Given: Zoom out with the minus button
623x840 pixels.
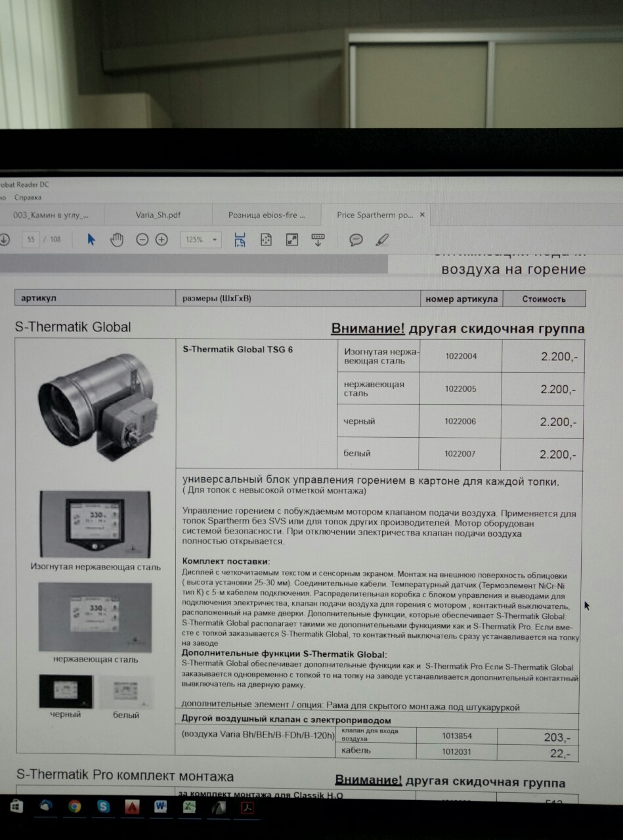Looking at the screenshot, I should 142,240.
